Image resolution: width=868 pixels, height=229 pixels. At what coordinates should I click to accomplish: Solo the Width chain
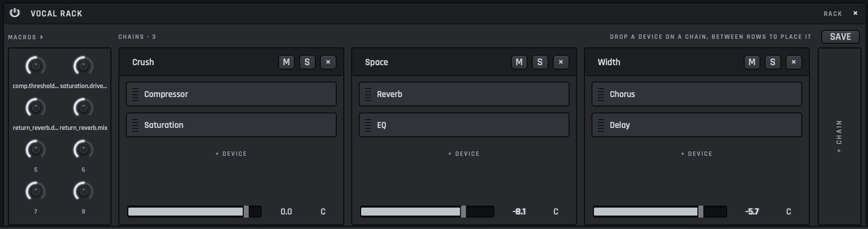pyautogui.click(x=772, y=62)
